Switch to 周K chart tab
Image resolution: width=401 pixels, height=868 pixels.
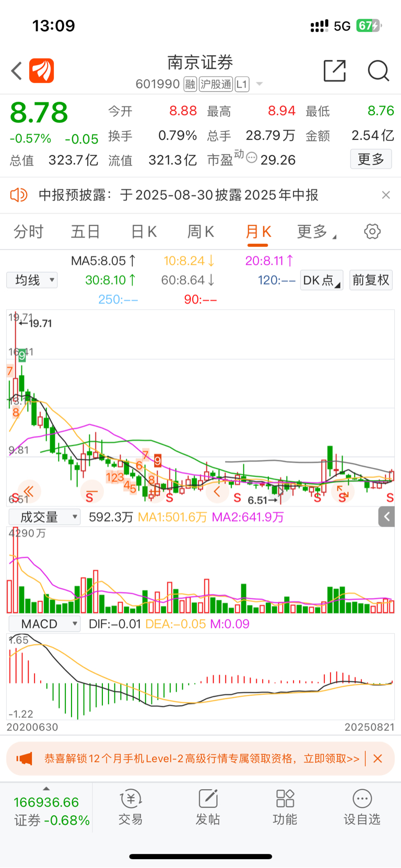click(200, 231)
